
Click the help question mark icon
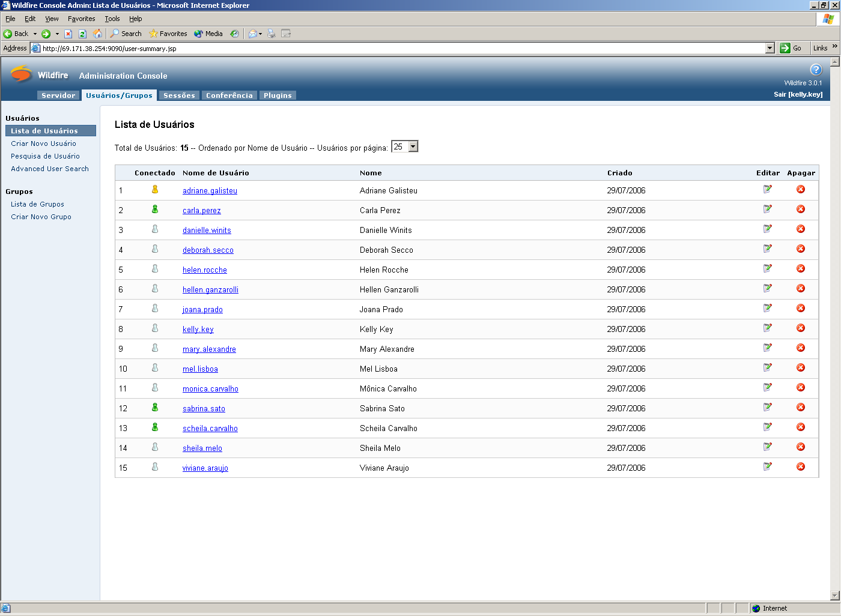pyautogui.click(x=816, y=70)
